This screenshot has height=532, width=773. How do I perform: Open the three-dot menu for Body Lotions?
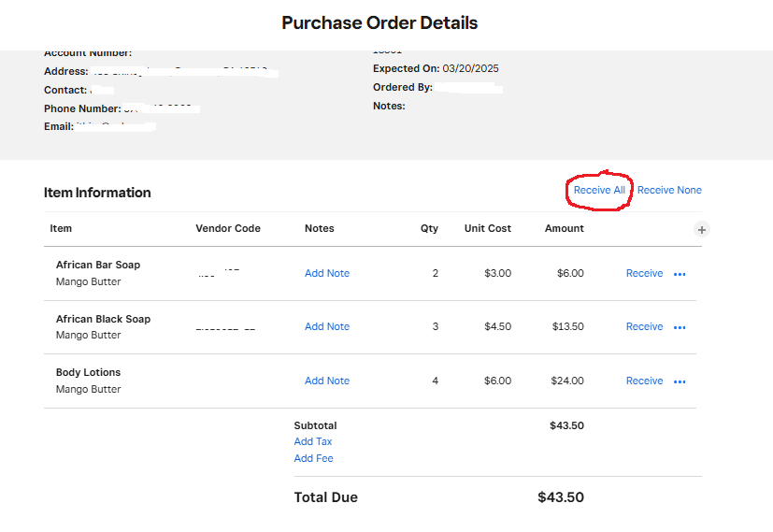[680, 381]
